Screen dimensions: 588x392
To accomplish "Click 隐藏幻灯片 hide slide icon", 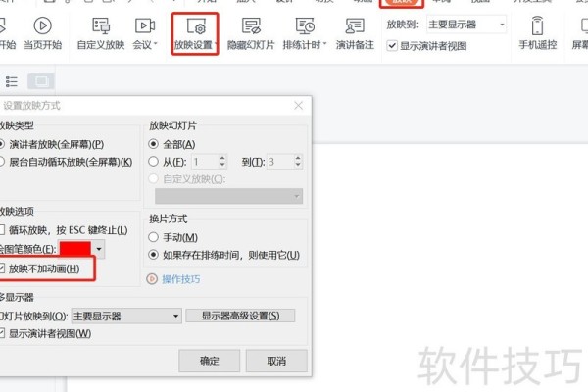I will tap(251, 26).
